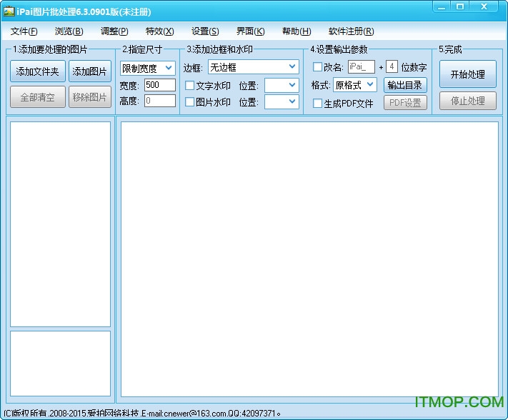Open the 帮助(H) menu

297,31
